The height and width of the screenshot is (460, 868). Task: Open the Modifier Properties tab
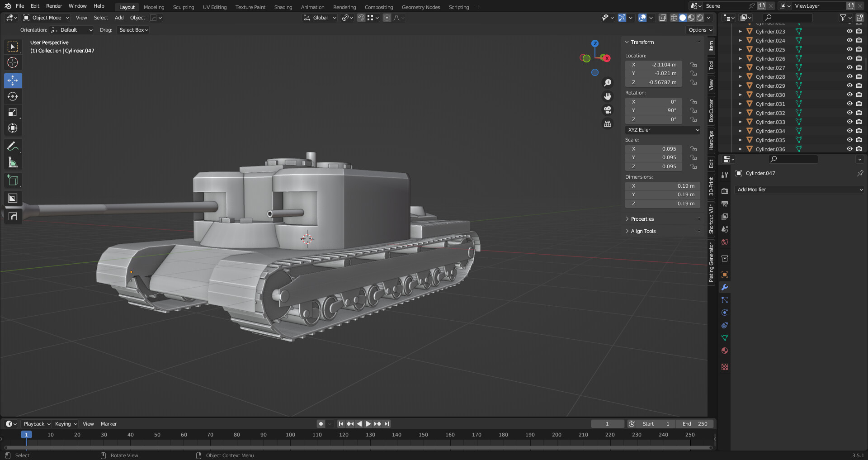(x=725, y=287)
